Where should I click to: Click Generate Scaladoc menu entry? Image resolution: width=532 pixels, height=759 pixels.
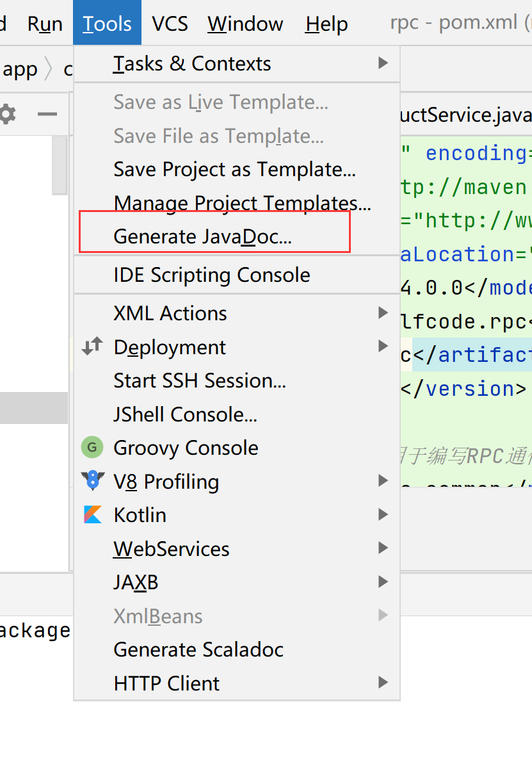point(198,649)
